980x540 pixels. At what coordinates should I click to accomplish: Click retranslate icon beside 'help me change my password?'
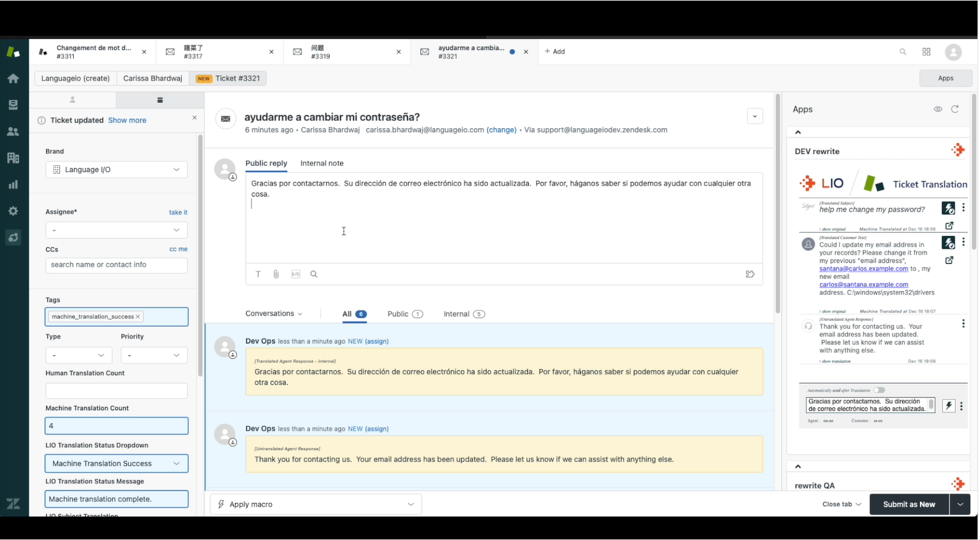(948, 208)
